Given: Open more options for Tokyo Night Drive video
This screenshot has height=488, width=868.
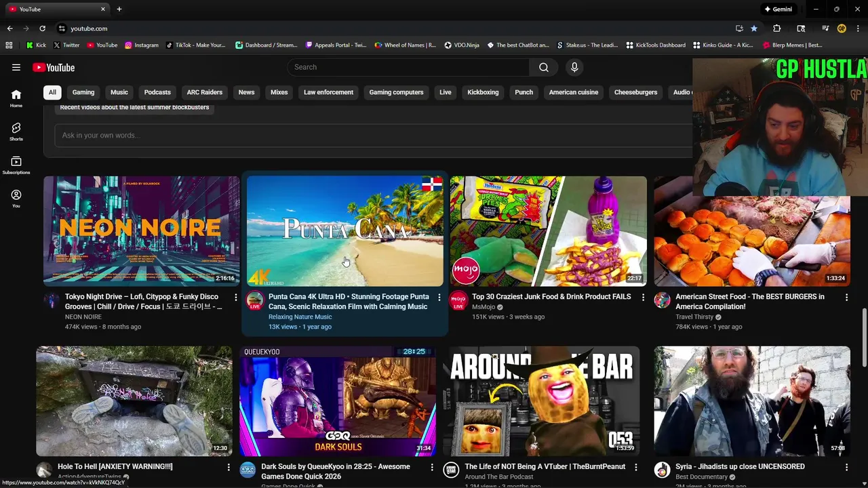Looking at the screenshot, I should [236, 298].
